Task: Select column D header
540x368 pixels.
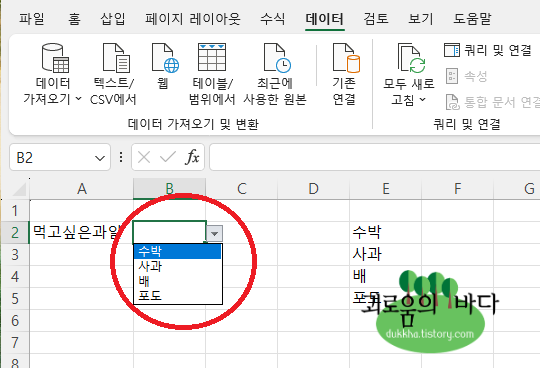Action: (313, 189)
